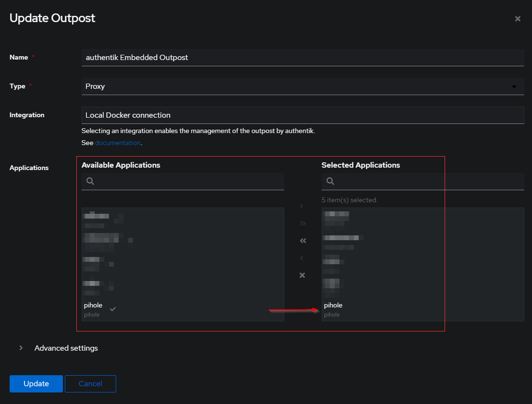This screenshot has width=532, height=404.
Task: Click the add all double-chevron right arrow
Action: pos(302,223)
